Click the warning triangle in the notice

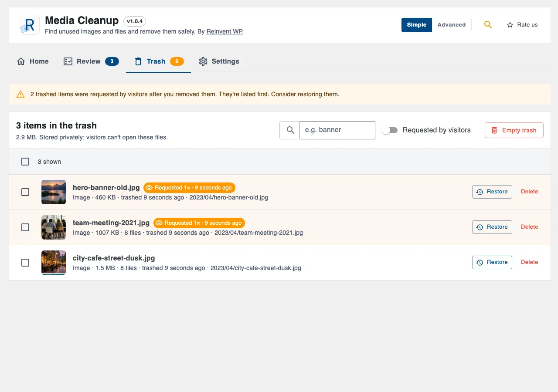click(x=20, y=94)
